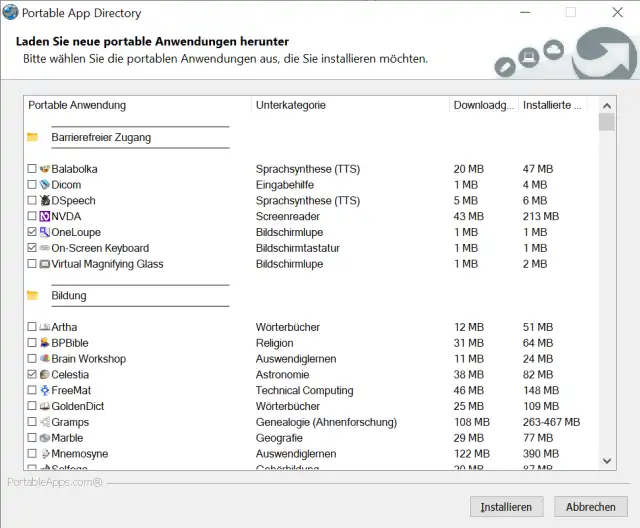Image resolution: width=640 pixels, height=528 pixels.
Task: Collapse the Barrierefreier Zugang category folder
Action: [32, 137]
